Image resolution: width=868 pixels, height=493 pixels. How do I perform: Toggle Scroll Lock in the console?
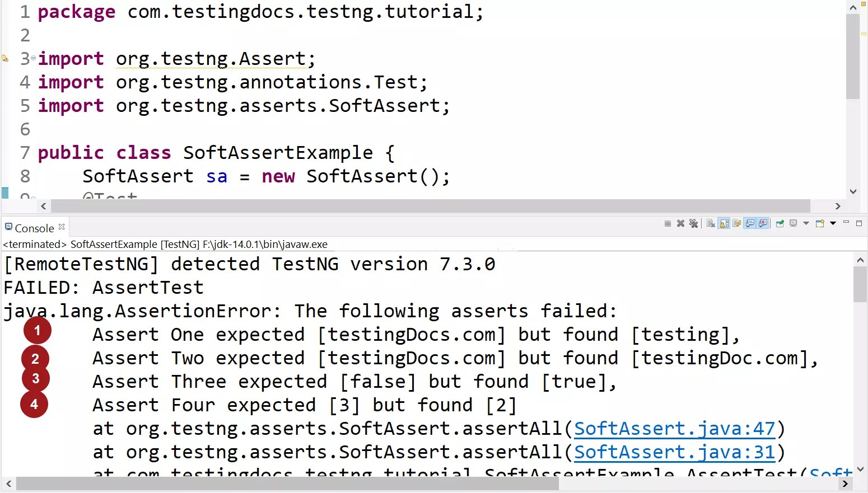click(724, 223)
